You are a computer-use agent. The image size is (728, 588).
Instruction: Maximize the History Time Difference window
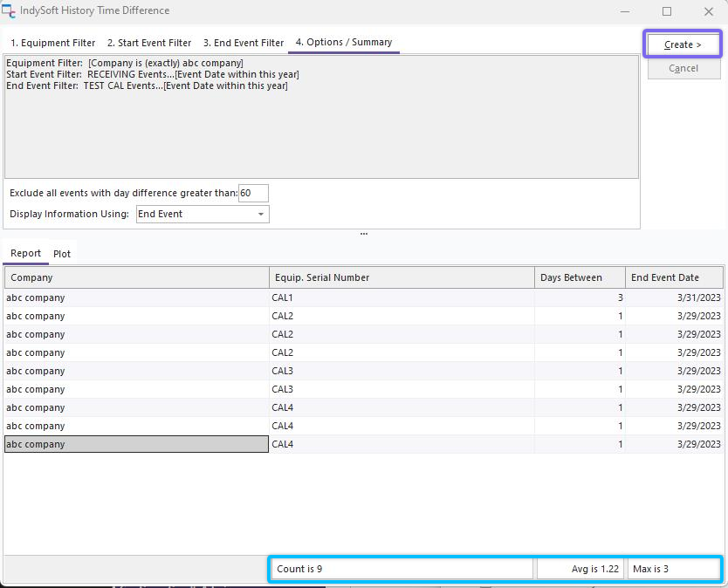click(667, 11)
